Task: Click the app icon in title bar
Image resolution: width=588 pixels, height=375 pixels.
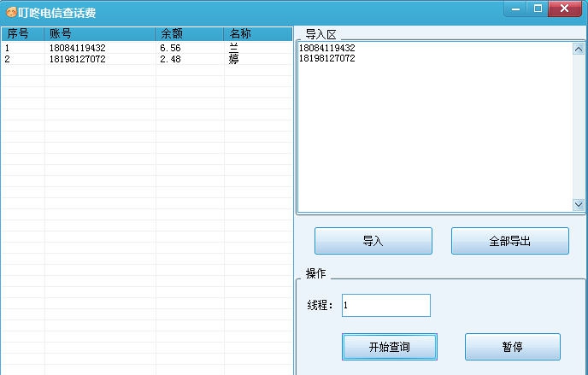Action: point(11,12)
